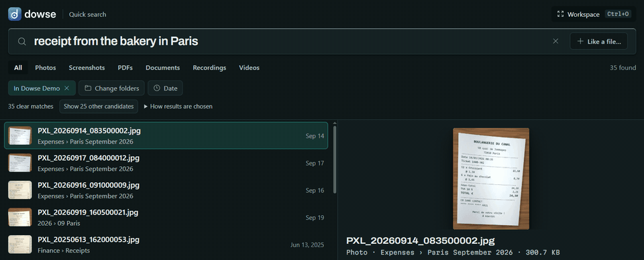Screen dimensions: 644x260
Task: Click the dowse logo icon
Action: (x=15, y=14)
